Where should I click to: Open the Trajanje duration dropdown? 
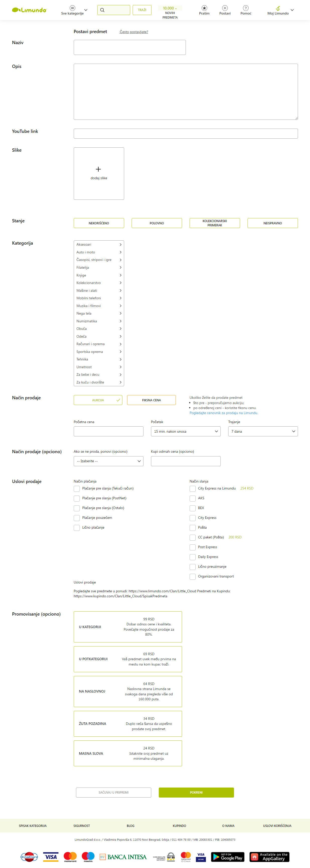click(x=263, y=431)
